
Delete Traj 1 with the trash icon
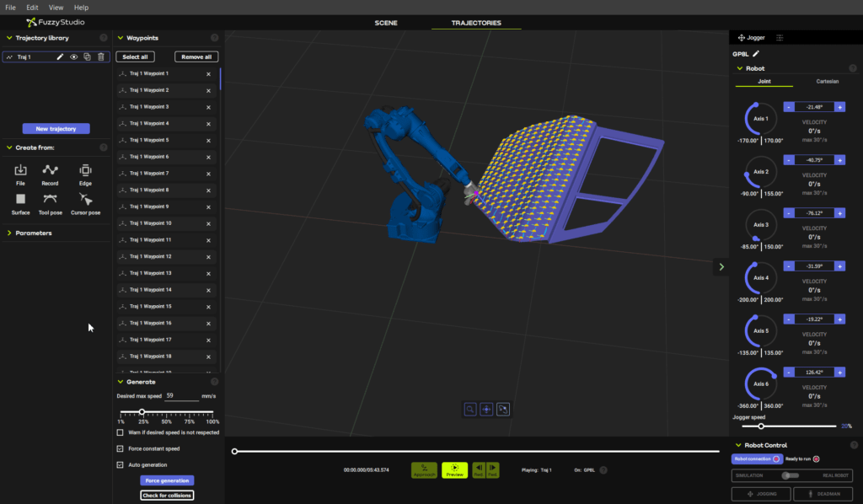point(100,56)
